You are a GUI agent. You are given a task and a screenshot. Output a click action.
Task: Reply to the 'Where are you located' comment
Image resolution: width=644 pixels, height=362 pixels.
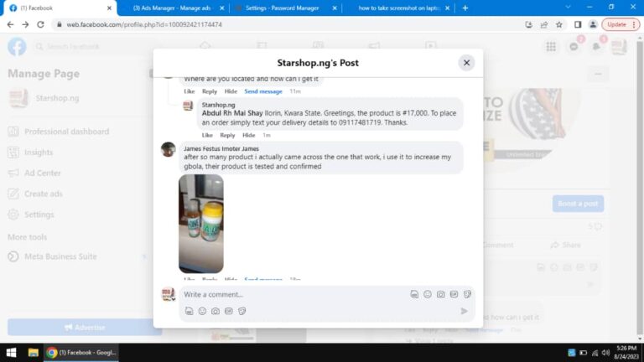coord(209,91)
